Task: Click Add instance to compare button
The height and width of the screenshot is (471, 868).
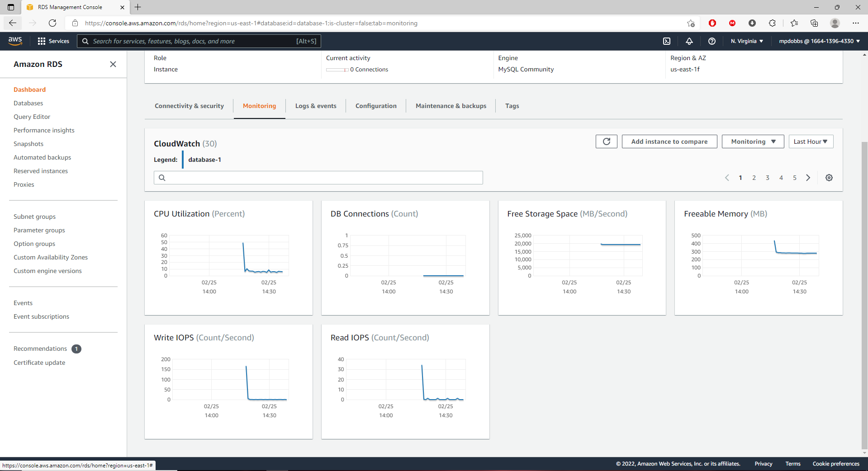Action: pyautogui.click(x=669, y=141)
